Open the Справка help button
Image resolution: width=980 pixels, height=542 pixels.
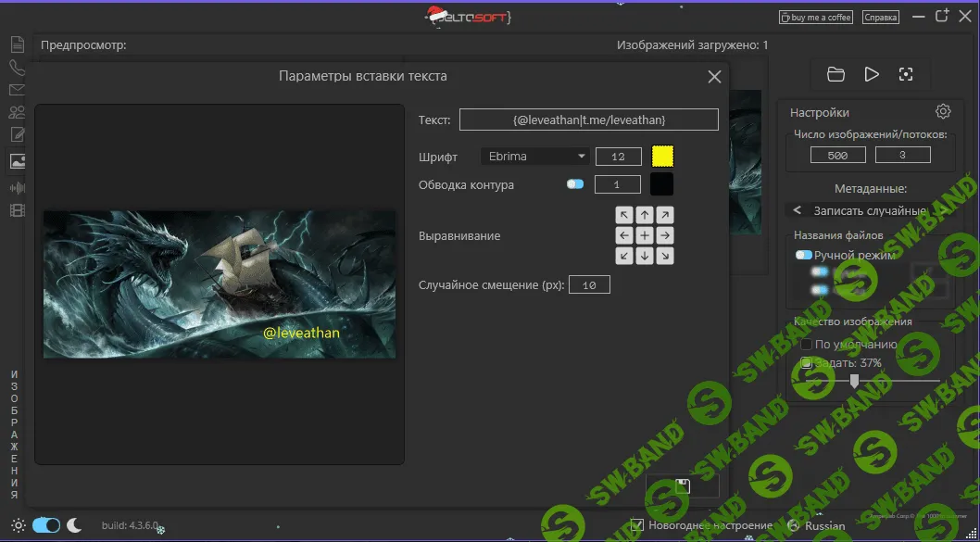(x=881, y=18)
